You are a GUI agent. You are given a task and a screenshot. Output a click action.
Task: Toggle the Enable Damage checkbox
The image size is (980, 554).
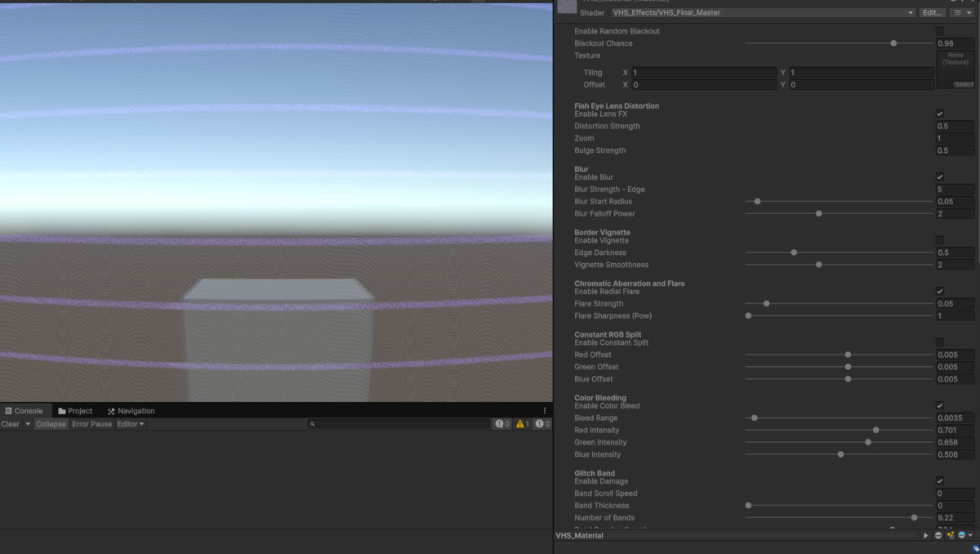[940, 481]
